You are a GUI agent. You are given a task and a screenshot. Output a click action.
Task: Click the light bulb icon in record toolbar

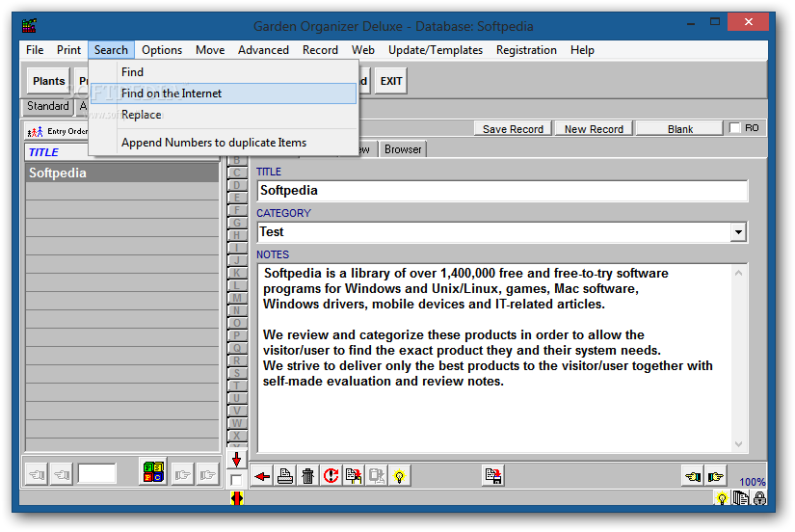399,476
